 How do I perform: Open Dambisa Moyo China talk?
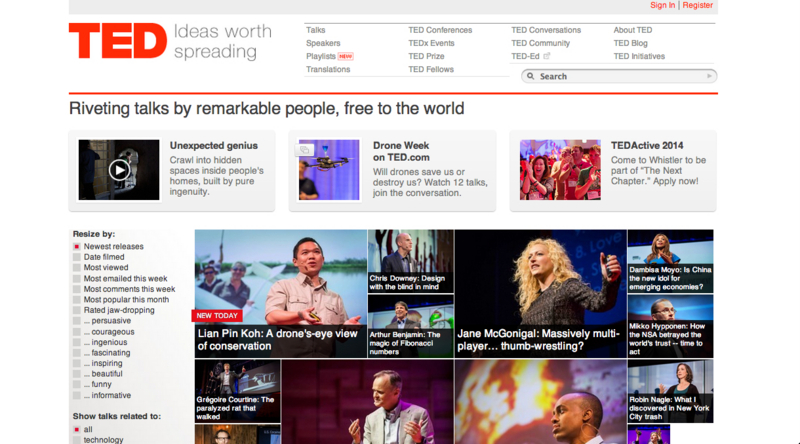(670, 261)
